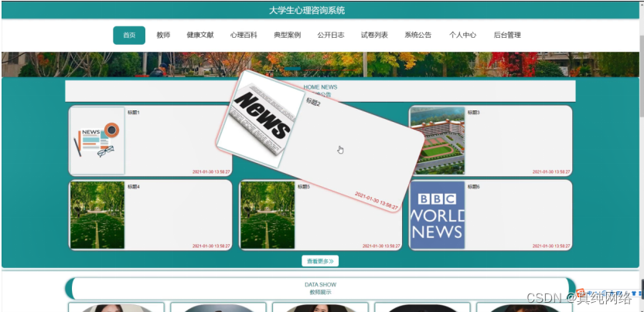The height and width of the screenshot is (312, 644).
Task: Click the 标题4 headline text
Action: tap(134, 187)
